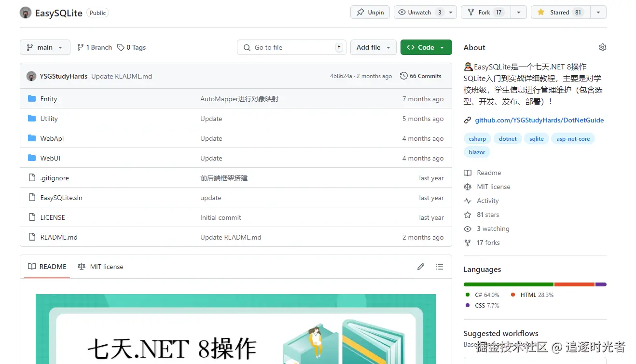Screen dimensions: 636x364
Task: Open the Utility folder
Action: coord(49,119)
